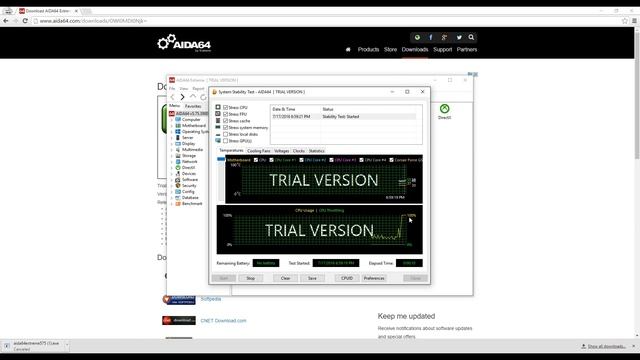Viewport: 640px width, 360px height.
Task: Open the Google Plus icon in header
Action: coord(444,37)
